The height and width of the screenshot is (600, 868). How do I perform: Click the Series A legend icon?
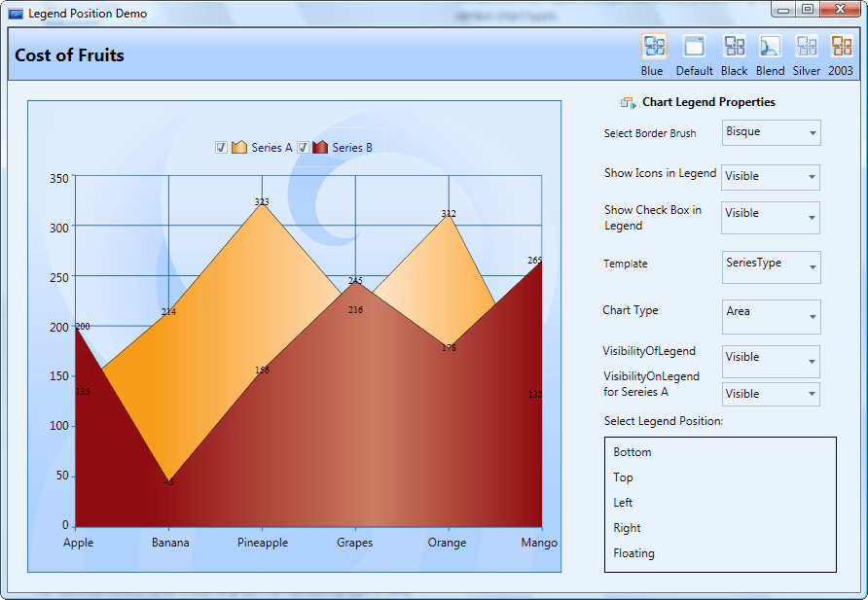click(239, 148)
